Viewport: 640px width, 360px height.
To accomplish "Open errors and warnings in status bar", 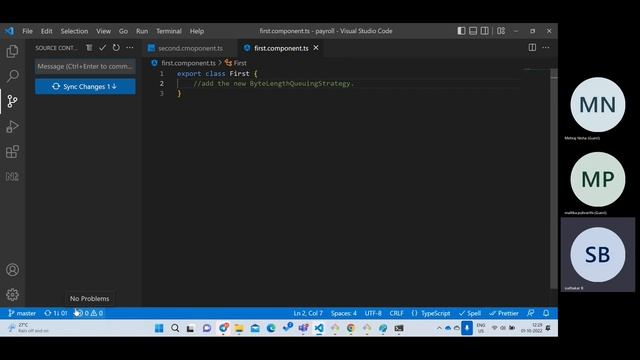I will tap(90, 313).
